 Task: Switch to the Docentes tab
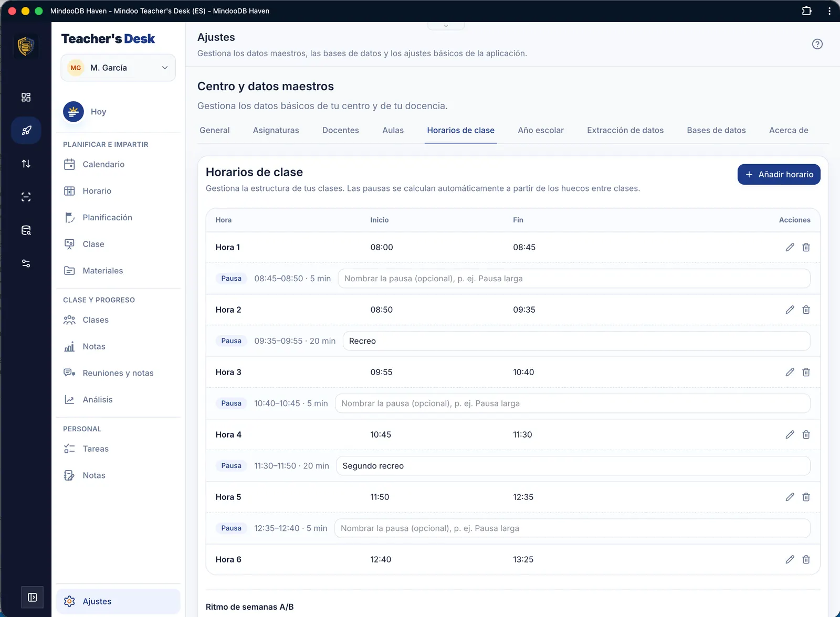coord(340,130)
